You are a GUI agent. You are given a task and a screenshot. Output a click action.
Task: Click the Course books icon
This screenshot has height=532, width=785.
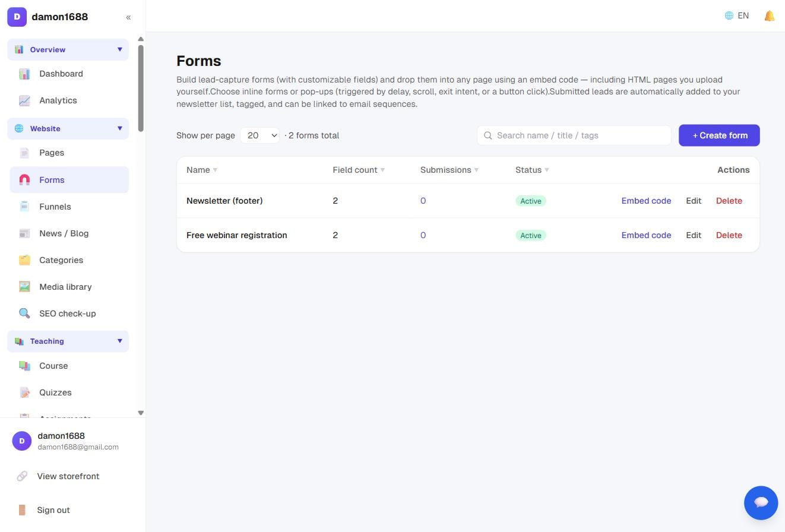coord(24,366)
